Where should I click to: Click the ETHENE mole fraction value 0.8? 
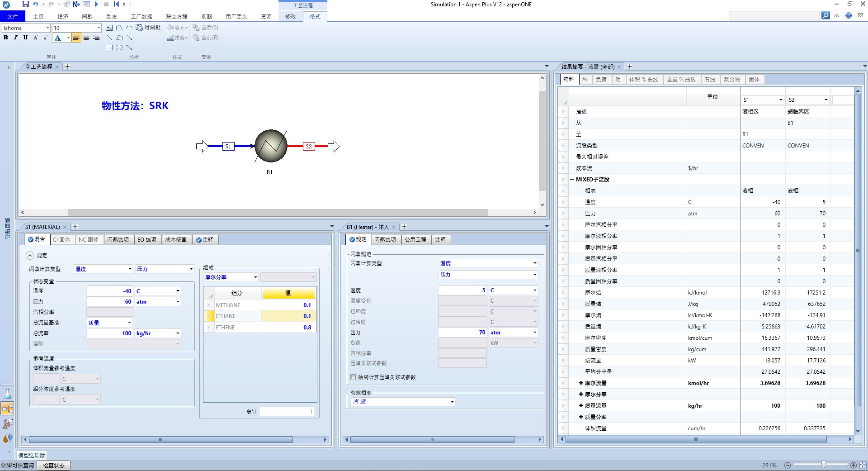tap(288, 328)
